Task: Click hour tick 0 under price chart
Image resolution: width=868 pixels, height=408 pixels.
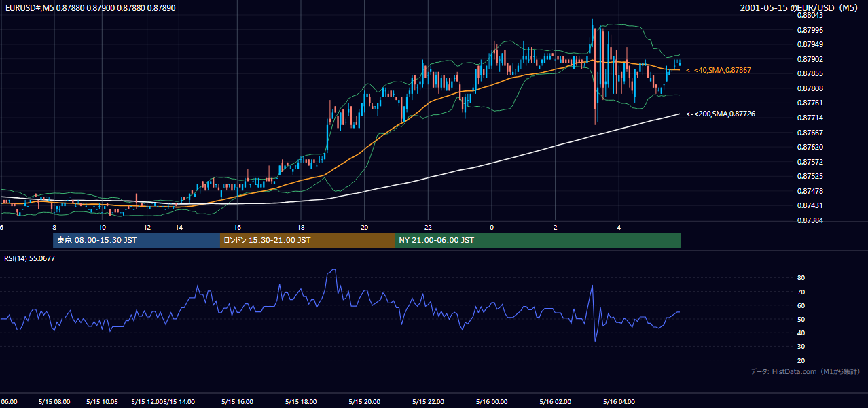Action: point(492,227)
